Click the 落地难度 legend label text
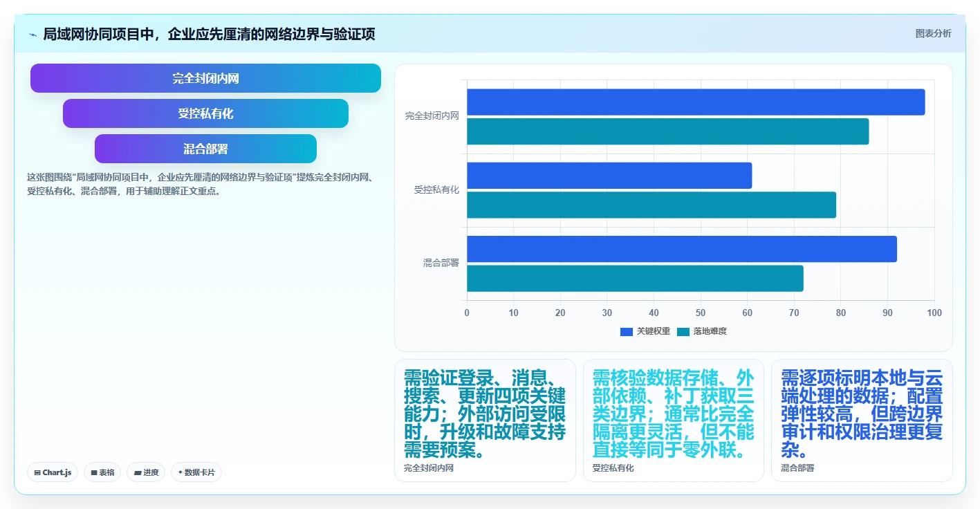Viewport: 980px width, 509px height. point(710,331)
